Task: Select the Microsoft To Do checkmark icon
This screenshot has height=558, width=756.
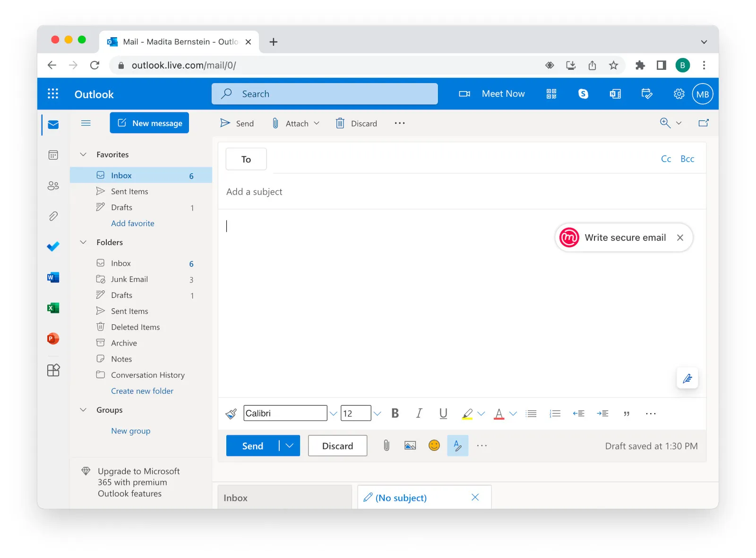Action: pos(52,246)
